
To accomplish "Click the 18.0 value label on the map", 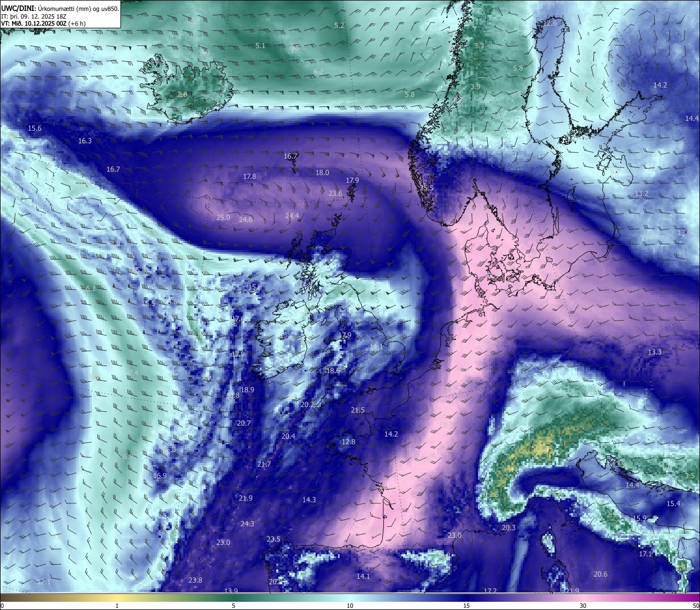I will pos(322,173).
